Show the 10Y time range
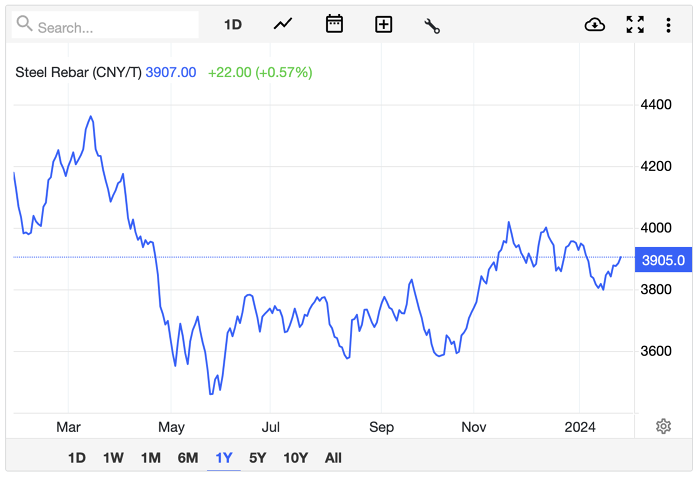700x479 pixels. (296, 458)
